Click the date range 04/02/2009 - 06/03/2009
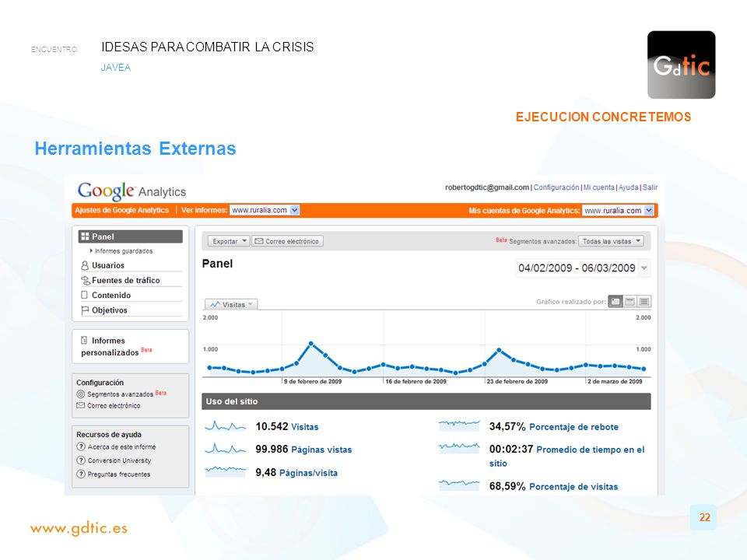Image resolution: width=747 pixels, height=560 pixels. (577, 268)
